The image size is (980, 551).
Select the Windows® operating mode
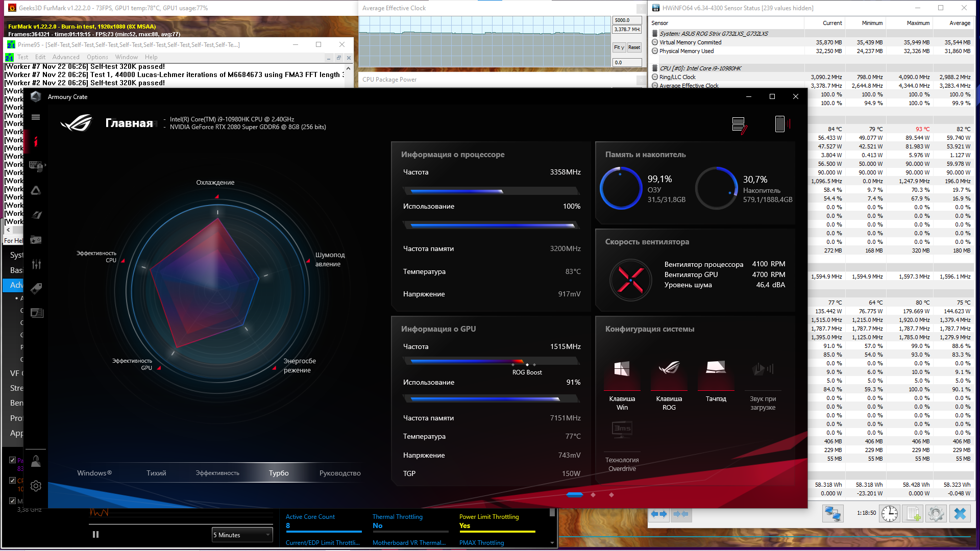(94, 473)
